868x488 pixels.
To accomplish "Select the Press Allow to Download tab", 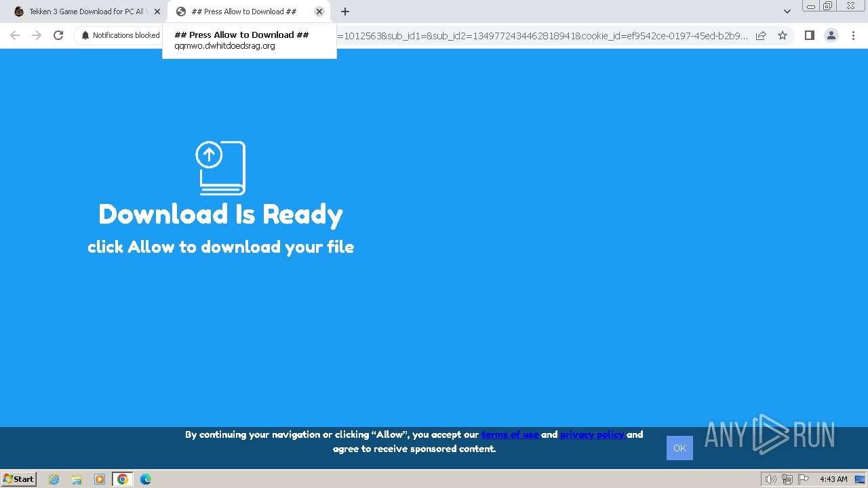I will click(x=249, y=12).
